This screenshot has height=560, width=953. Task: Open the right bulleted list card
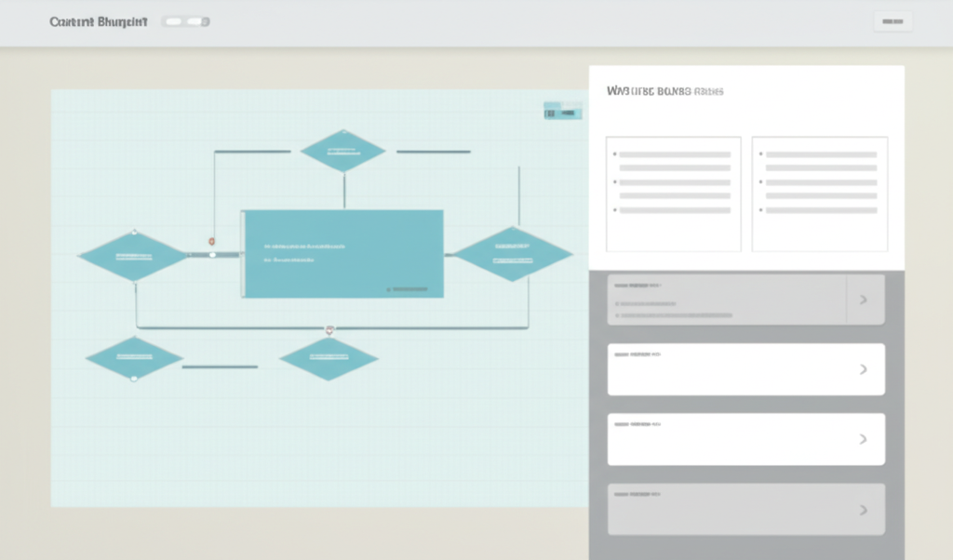819,193
